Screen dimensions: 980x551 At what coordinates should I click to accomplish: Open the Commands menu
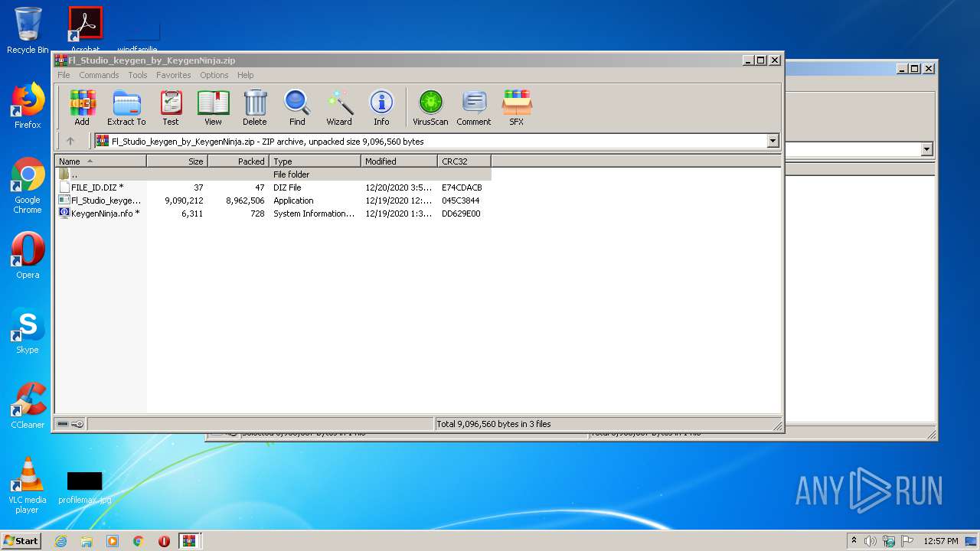(99, 75)
